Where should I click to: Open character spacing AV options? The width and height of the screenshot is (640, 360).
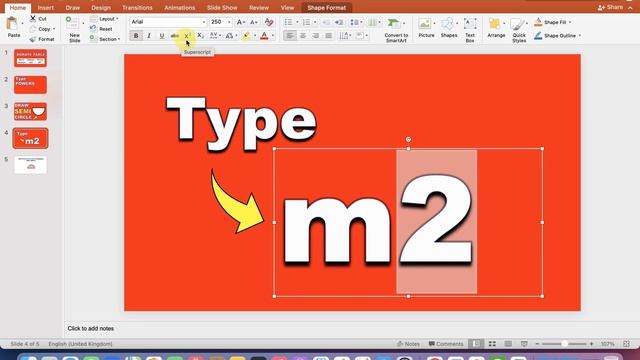(x=215, y=36)
